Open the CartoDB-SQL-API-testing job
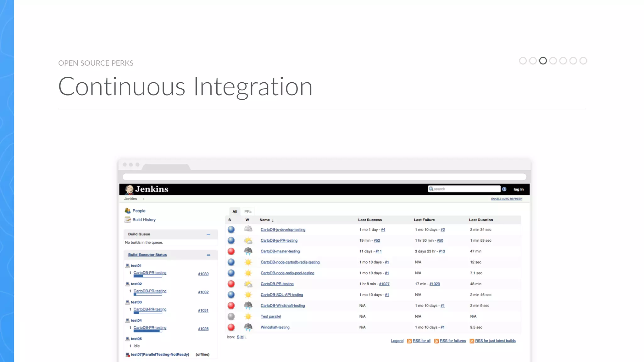Image resolution: width=644 pixels, height=362 pixels. pyautogui.click(x=282, y=295)
